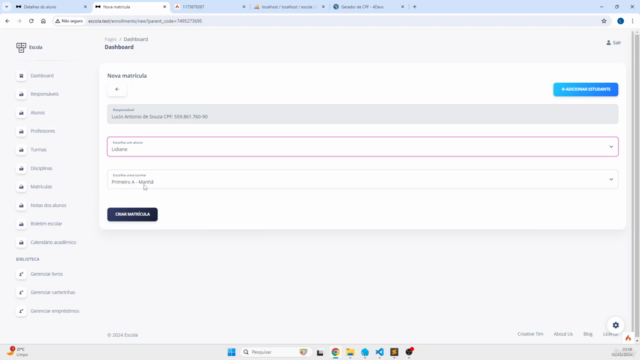Click the Responsável read-only field

[x=362, y=114]
